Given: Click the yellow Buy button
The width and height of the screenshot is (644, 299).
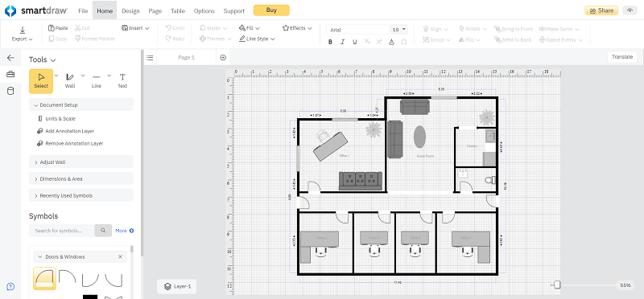Looking at the screenshot, I should pos(271,10).
